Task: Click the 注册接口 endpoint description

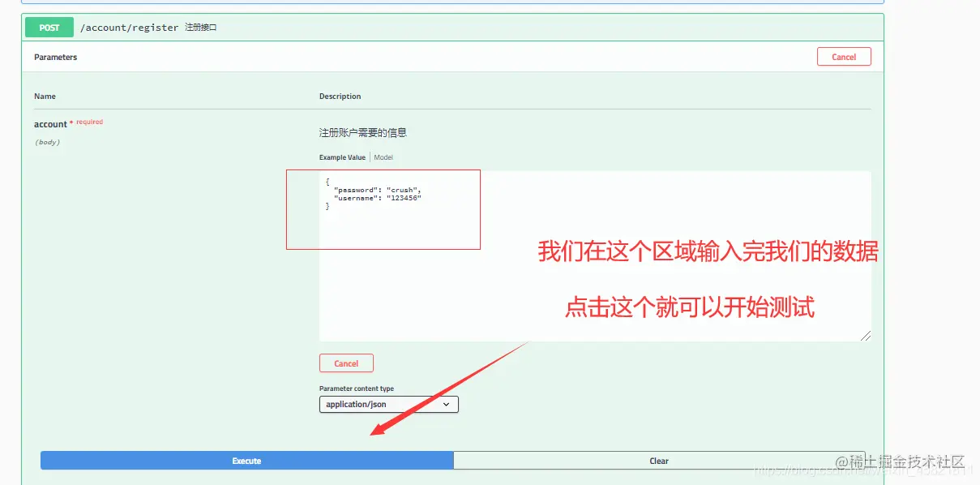Action: (x=200, y=27)
